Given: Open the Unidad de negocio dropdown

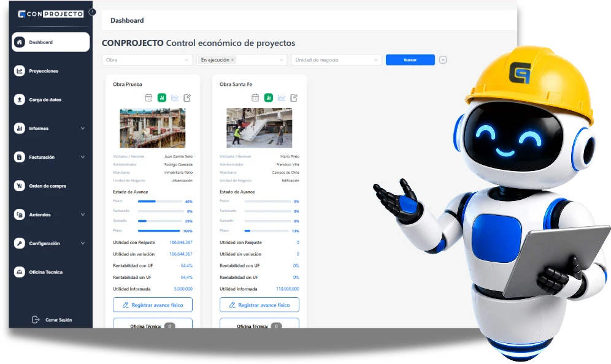Looking at the screenshot, I should coord(336,60).
